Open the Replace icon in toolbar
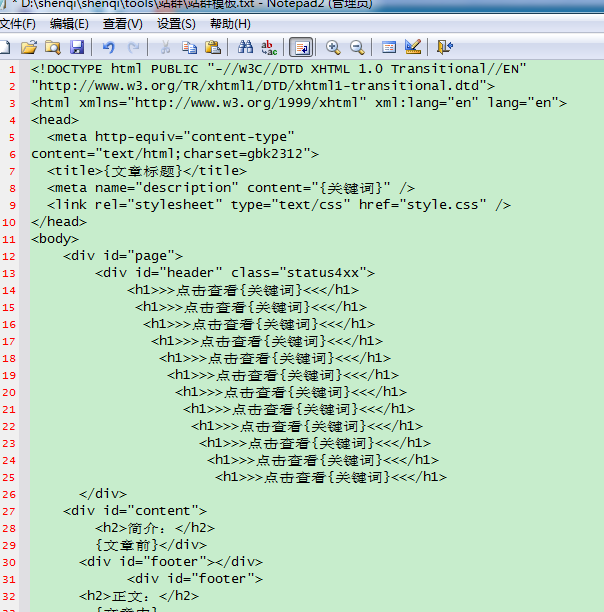604x612 pixels. (269, 47)
